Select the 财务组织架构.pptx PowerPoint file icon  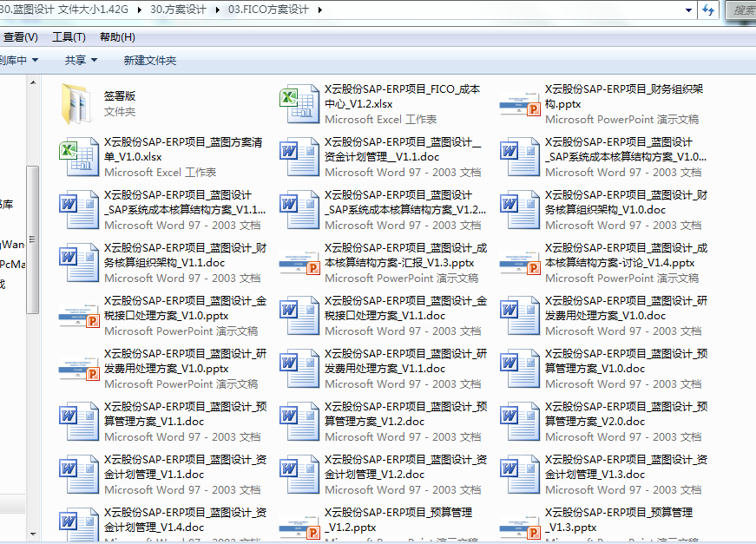coord(520,104)
